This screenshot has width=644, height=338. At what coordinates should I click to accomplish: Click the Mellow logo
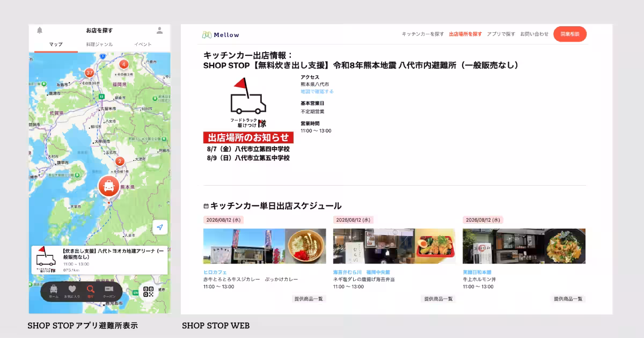click(221, 35)
